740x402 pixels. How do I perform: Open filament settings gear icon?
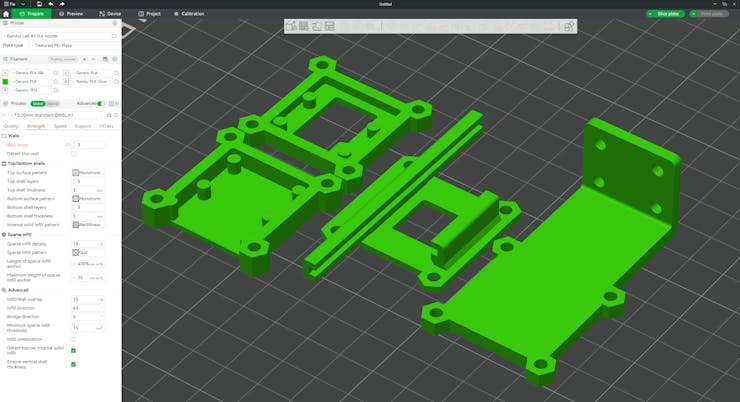click(115, 59)
